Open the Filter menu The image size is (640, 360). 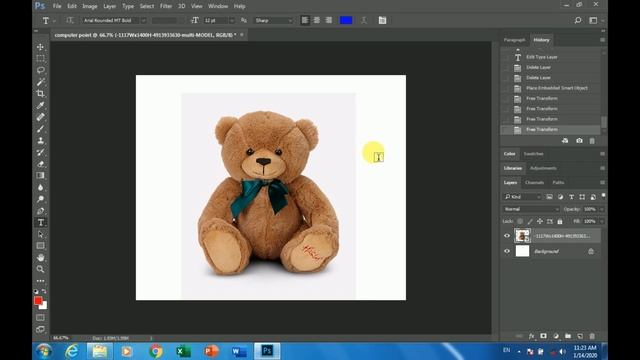tap(166, 6)
